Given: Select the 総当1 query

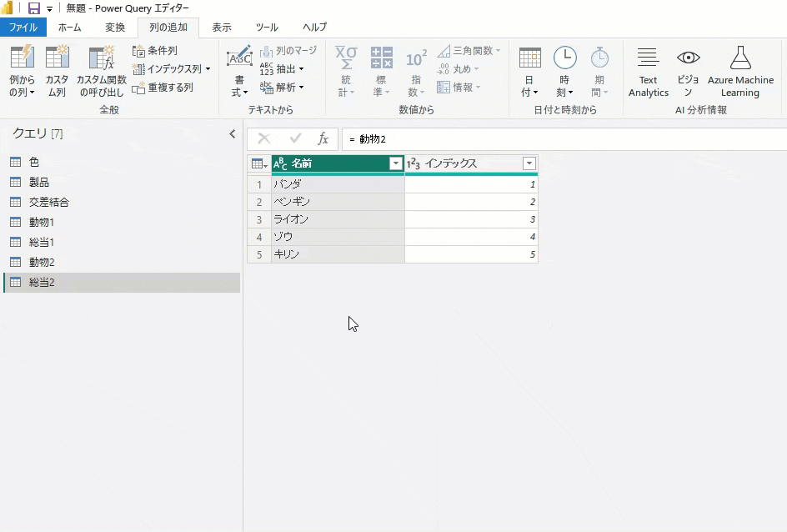Looking at the screenshot, I should tap(122, 242).
